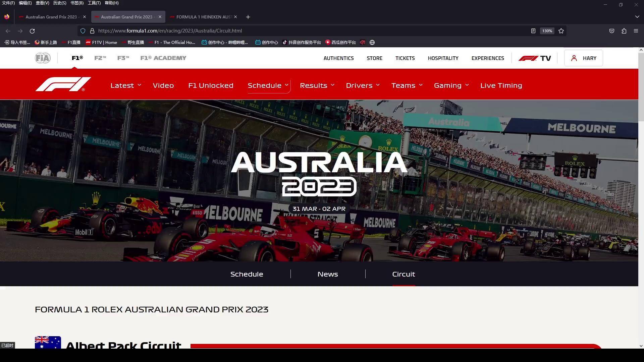
Task: Open the HARY user account button
Action: 583,58
